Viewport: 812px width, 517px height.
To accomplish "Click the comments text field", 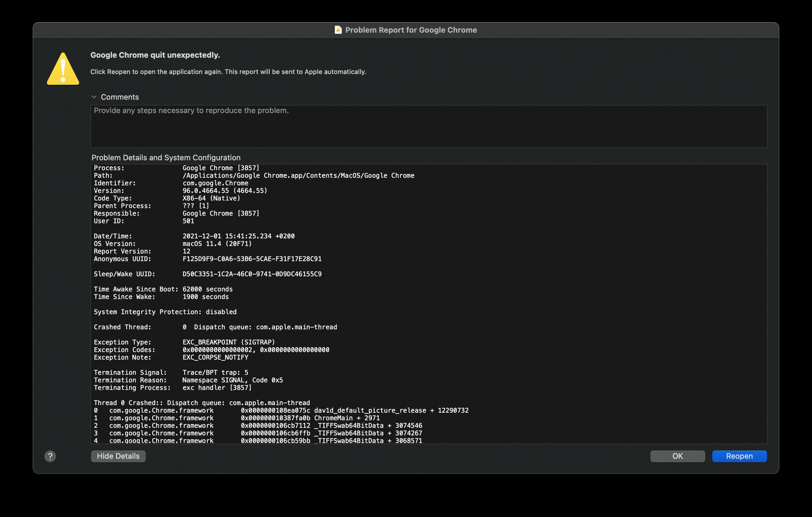I will pyautogui.click(x=429, y=126).
